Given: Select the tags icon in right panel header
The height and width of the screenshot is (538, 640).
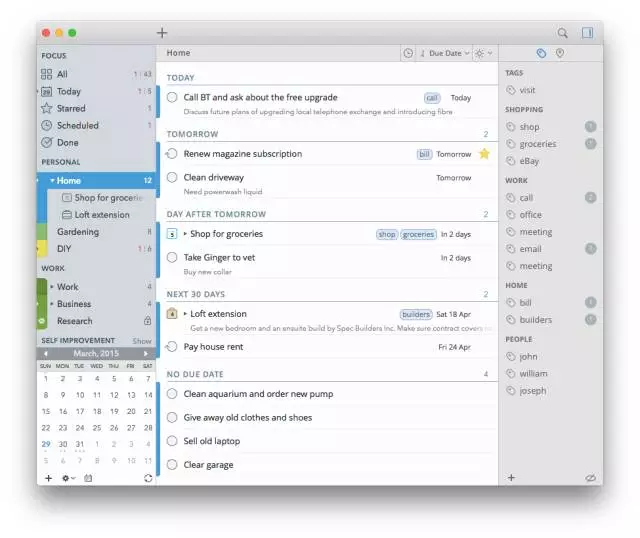Looking at the screenshot, I should [x=541, y=53].
